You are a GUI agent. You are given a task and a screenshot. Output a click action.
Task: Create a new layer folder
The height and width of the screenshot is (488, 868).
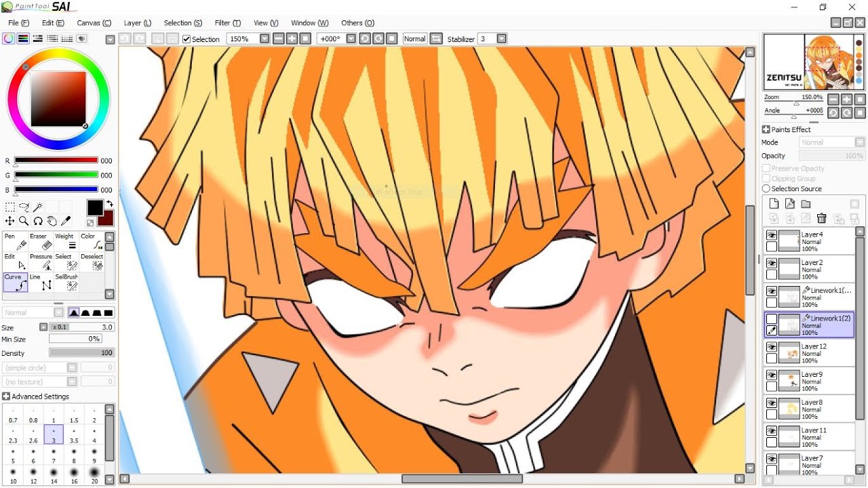tap(806, 204)
